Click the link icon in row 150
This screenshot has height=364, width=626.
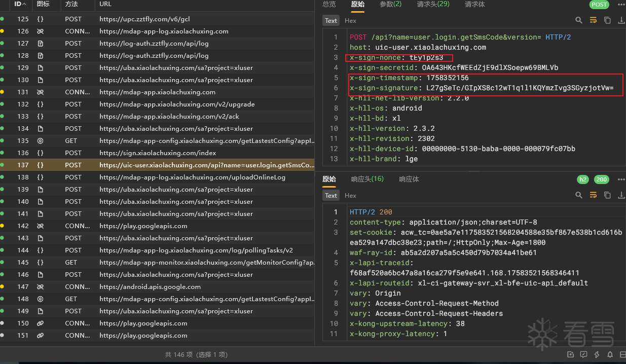[40, 323]
